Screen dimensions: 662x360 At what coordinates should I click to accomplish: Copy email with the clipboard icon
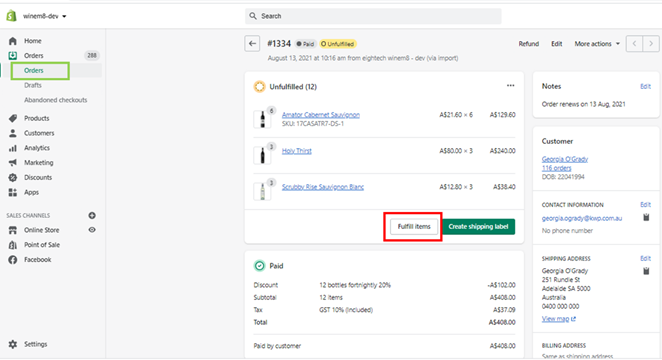(646, 217)
